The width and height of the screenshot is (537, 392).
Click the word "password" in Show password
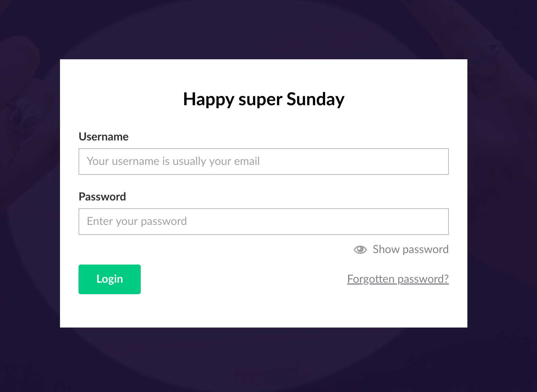tap(426, 250)
